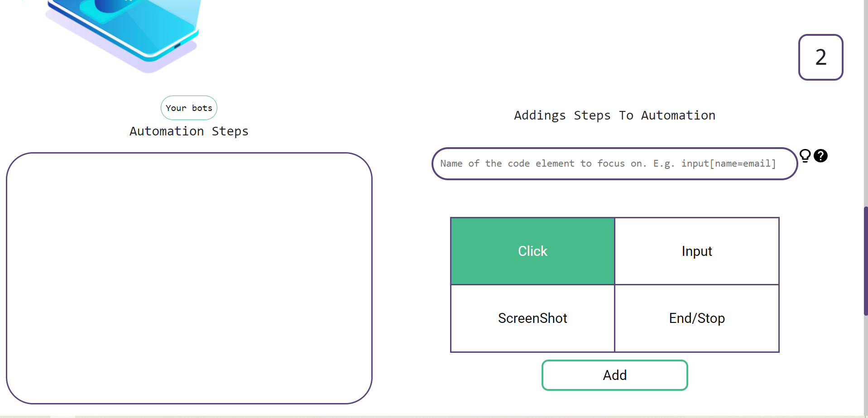
Task: Click the purple border of steps panel
Action: tap(7, 278)
